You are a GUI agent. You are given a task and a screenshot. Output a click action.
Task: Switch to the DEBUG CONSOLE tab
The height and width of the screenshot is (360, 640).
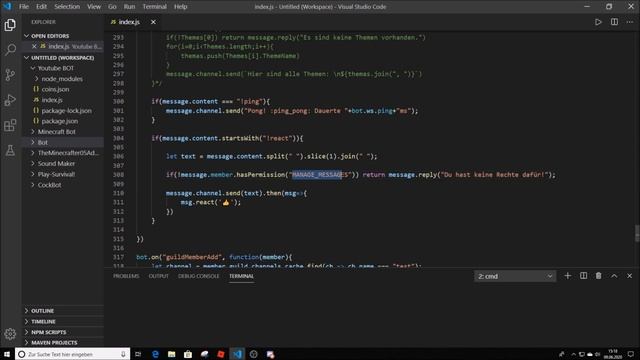click(199, 276)
